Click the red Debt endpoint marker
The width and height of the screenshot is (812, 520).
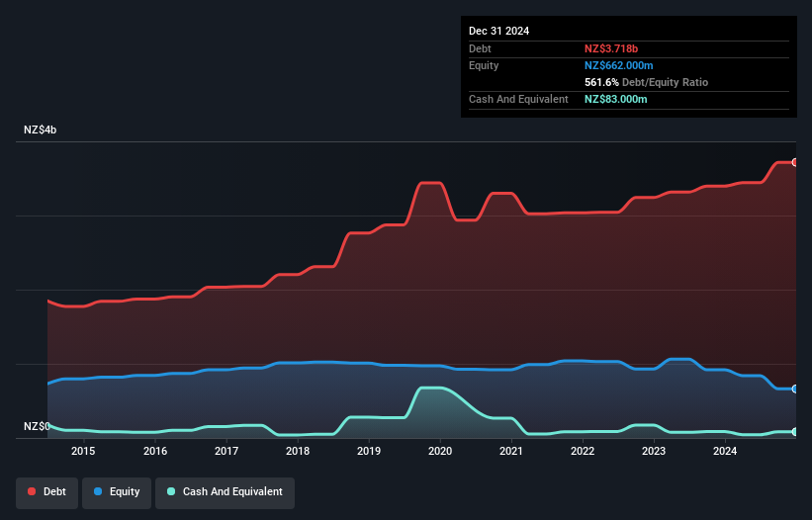pos(795,162)
